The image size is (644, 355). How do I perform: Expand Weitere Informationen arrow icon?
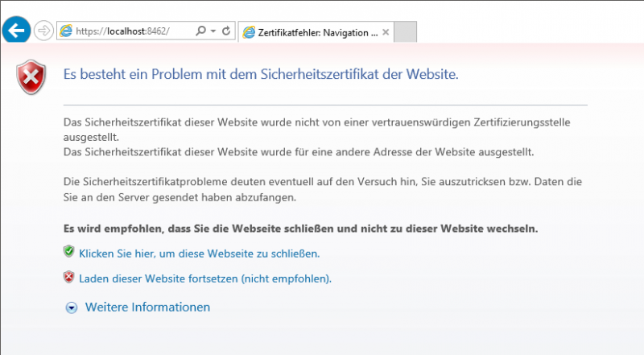coord(72,308)
